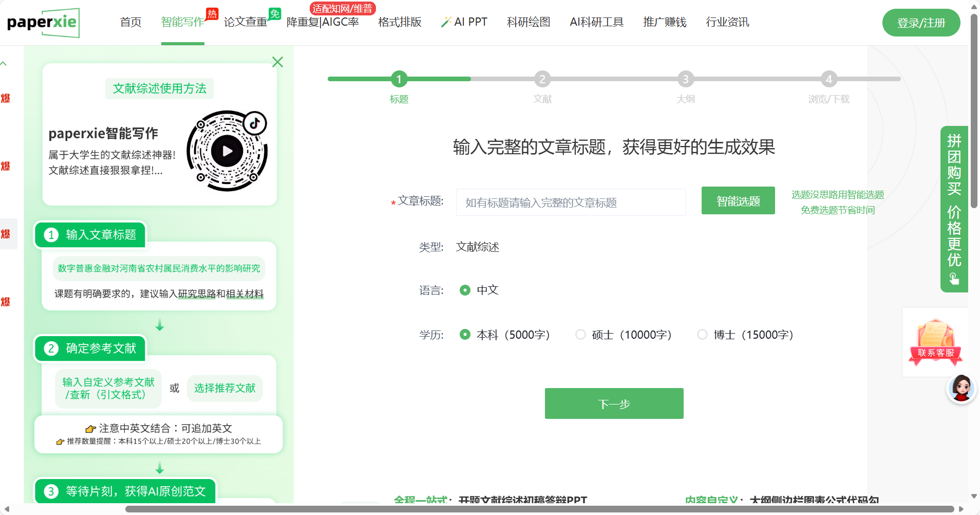Image resolution: width=980 pixels, height=515 pixels.
Task: Click the 联系客服 customer service icon
Action: (x=935, y=342)
